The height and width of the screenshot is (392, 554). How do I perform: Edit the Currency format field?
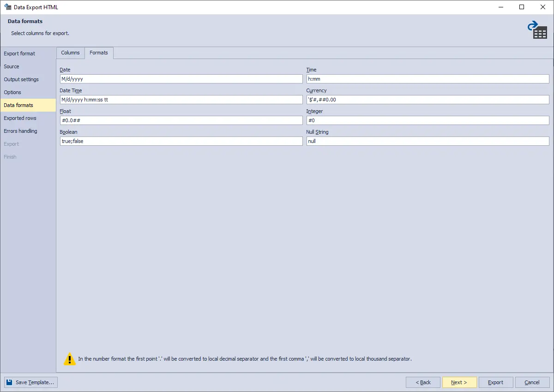428,99
